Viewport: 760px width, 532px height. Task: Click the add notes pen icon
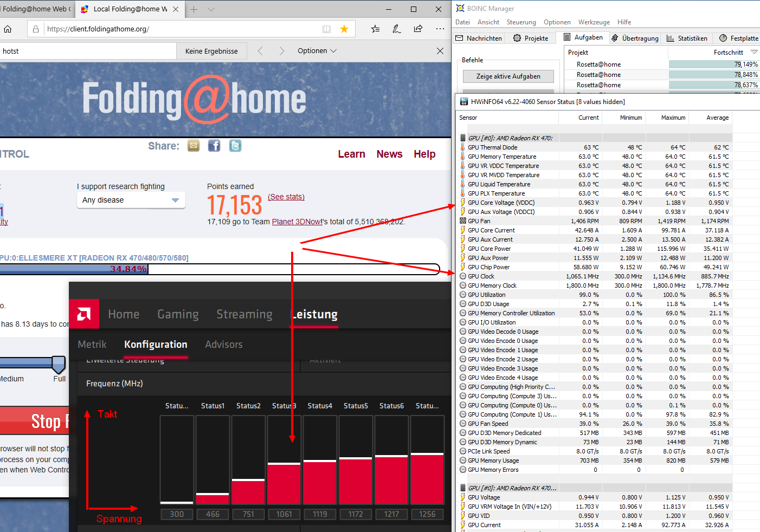tap(397, 29)
